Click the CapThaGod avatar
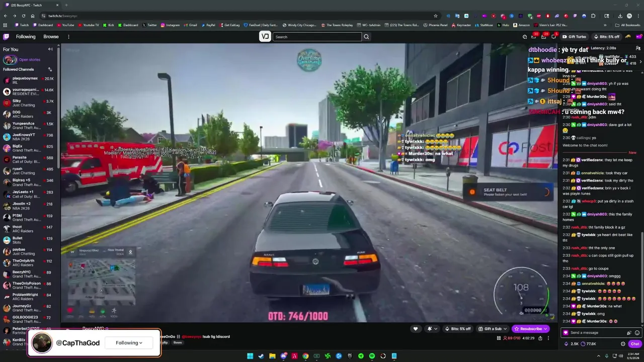 42,343
